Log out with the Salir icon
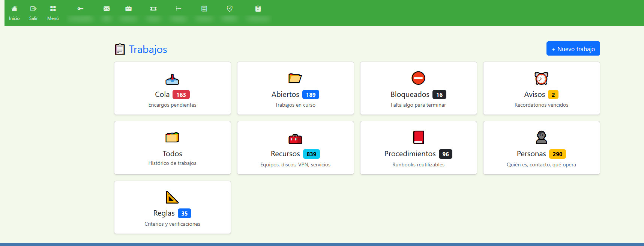The height and width of the screenshot is (246, 644). coord(33,9)
